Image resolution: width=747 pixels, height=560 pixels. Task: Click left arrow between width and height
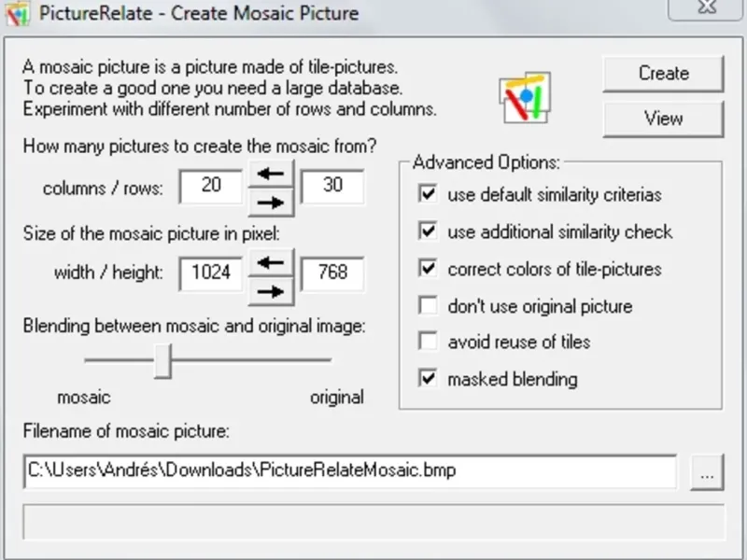[x=271, y=262]
